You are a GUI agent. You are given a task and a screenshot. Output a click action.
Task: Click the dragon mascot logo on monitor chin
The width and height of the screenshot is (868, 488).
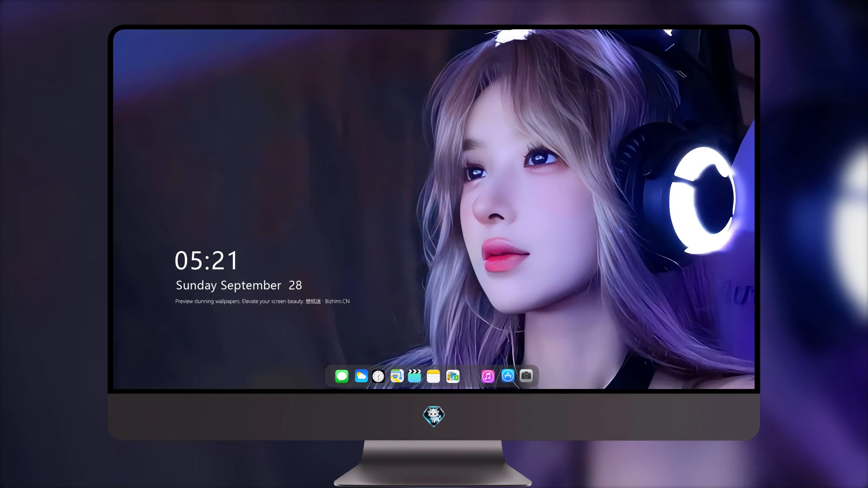tap(434, 416)
